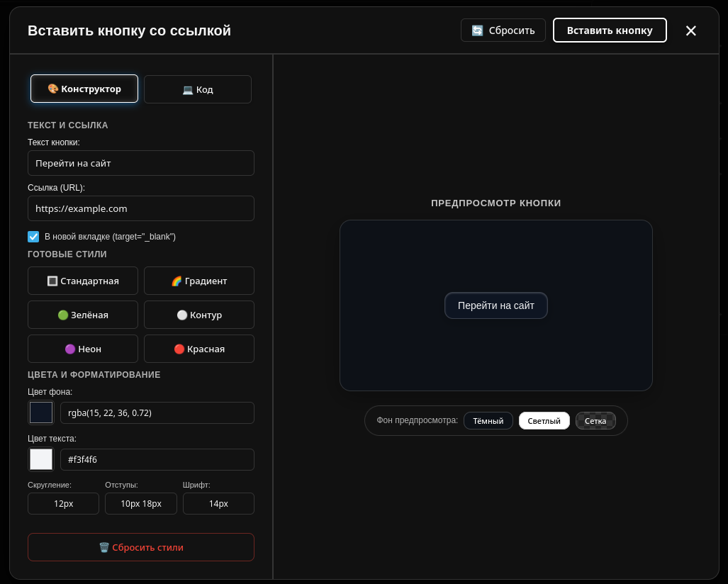Click the Перейти на сайт preview button
The width and height of the screenshot is (728, 584).
pos(496,305)
